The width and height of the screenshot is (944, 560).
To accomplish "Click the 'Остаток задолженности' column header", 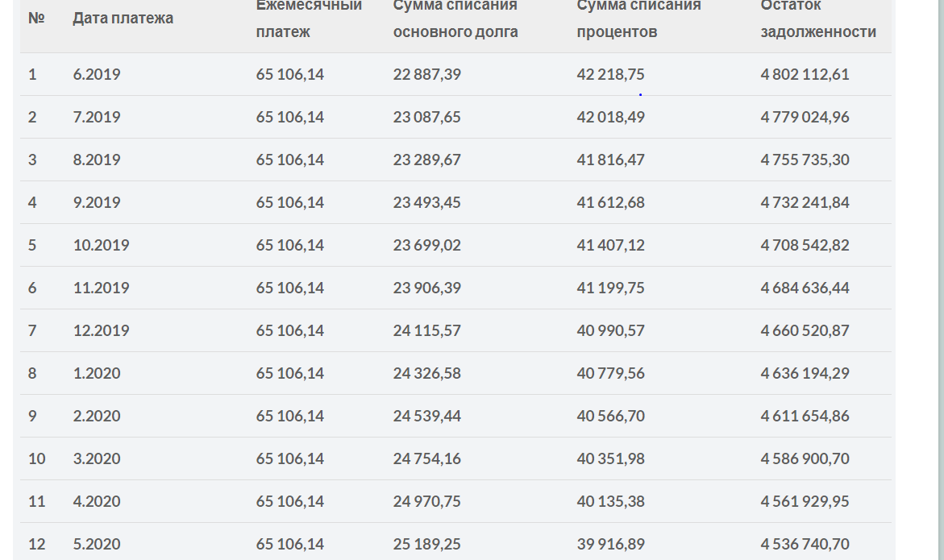I will pyautogui.click(x=818, y=18).
